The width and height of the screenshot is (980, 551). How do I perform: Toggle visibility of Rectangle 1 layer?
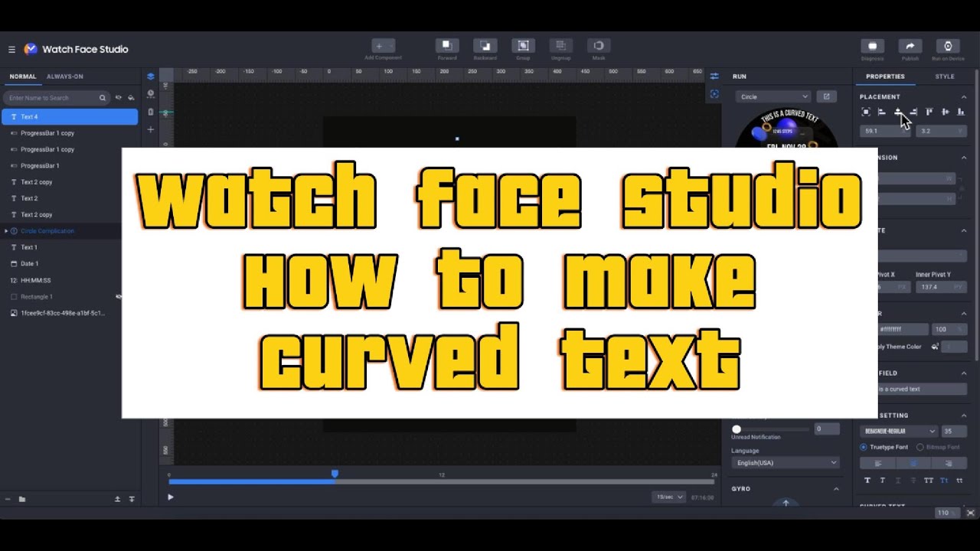tap(119, 297)
